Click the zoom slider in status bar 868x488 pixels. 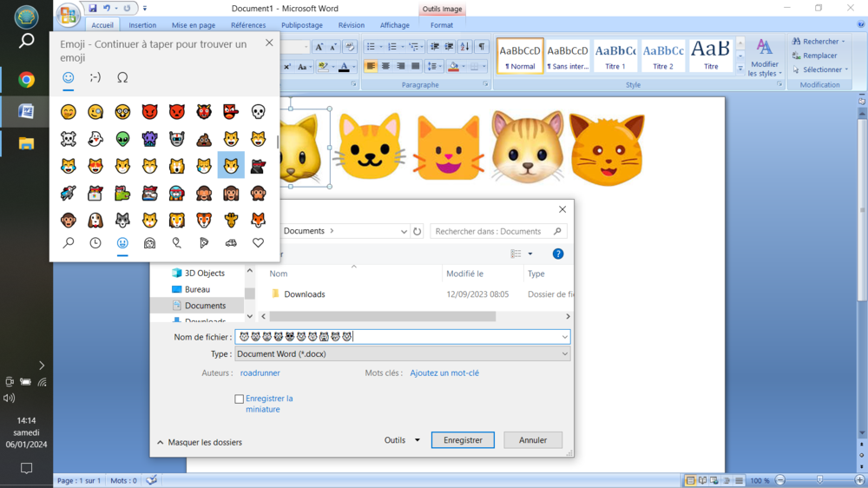click(820, 480)
